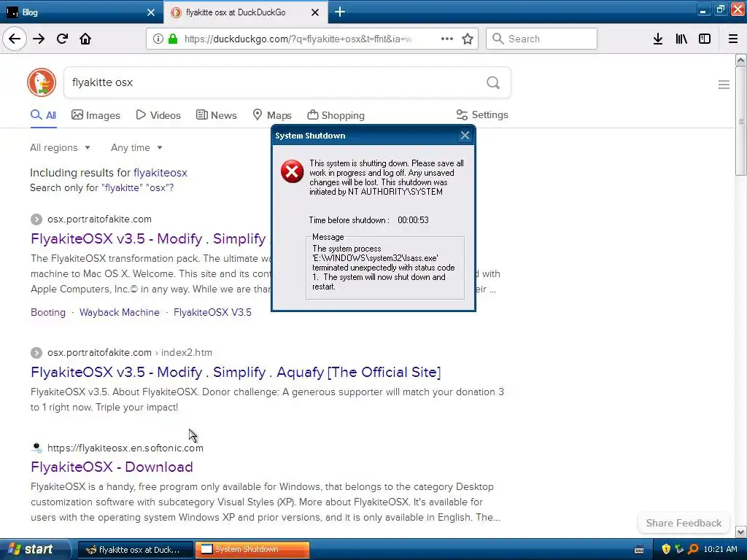
Task: Open the FlyakiteOSX - Download result
Action: pyautogui.click(x=112, y=467)
